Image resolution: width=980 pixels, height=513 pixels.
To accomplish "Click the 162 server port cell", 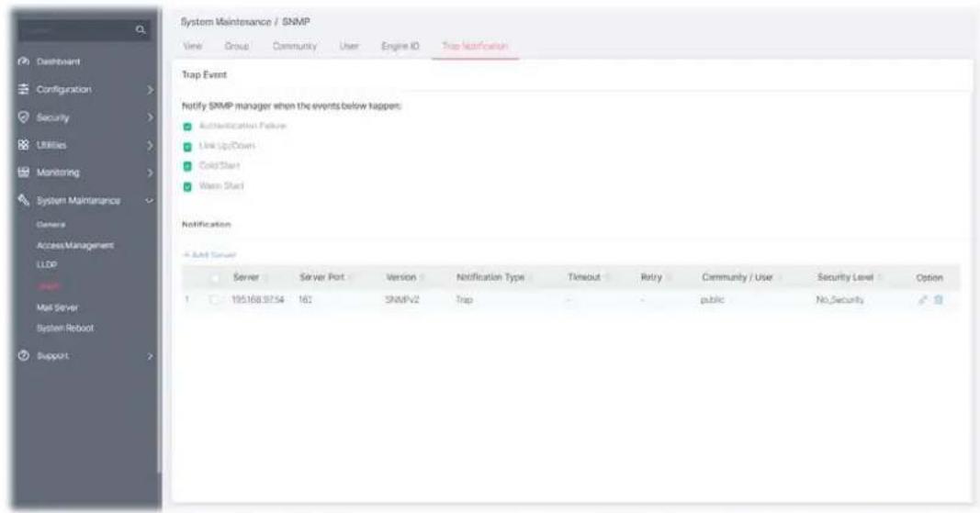I will (x=305, y=300).
